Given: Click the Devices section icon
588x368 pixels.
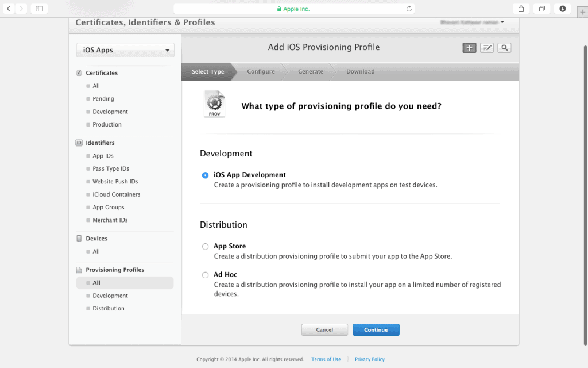Looking at the screenshot, I should [79, 239].
